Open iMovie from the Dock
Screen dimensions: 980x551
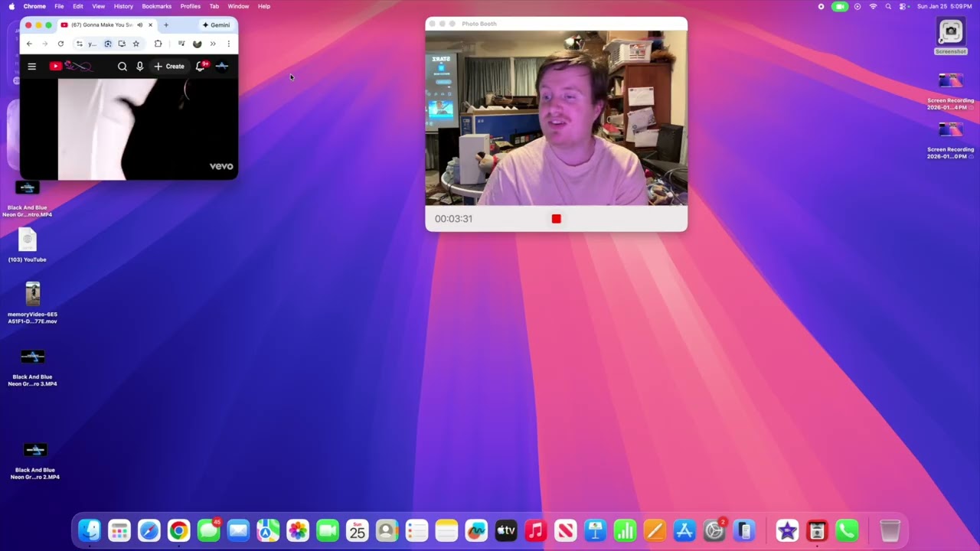point(787,530)
